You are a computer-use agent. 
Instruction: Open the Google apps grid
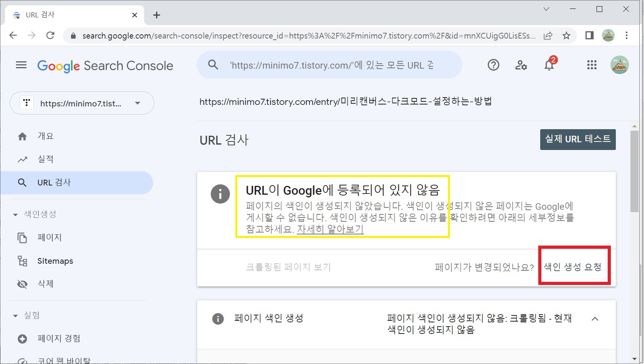tap(592, 65)
